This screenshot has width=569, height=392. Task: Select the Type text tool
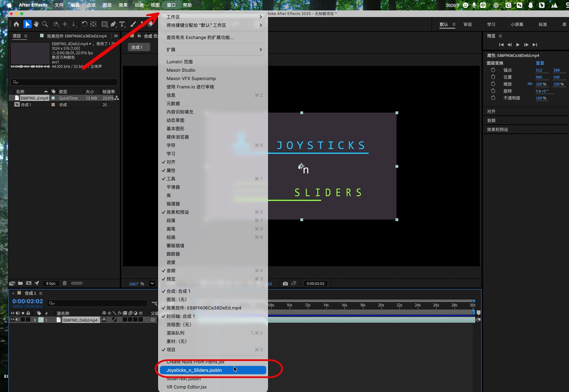122,24
